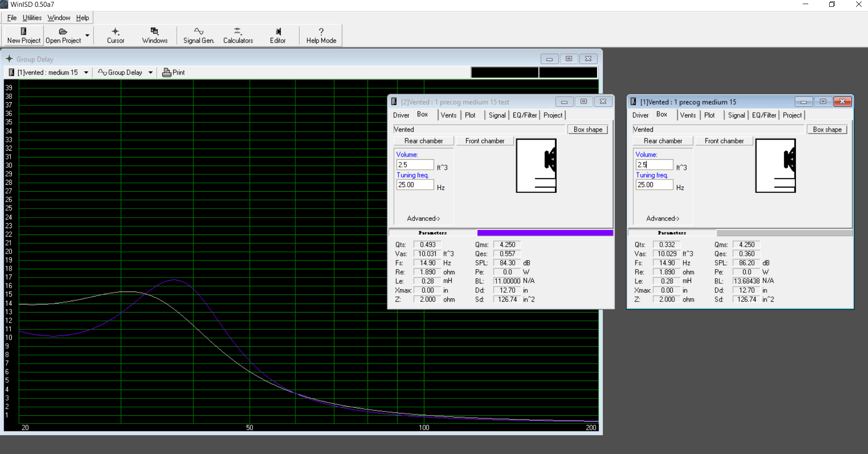Open the Help menu

[83, 18]
